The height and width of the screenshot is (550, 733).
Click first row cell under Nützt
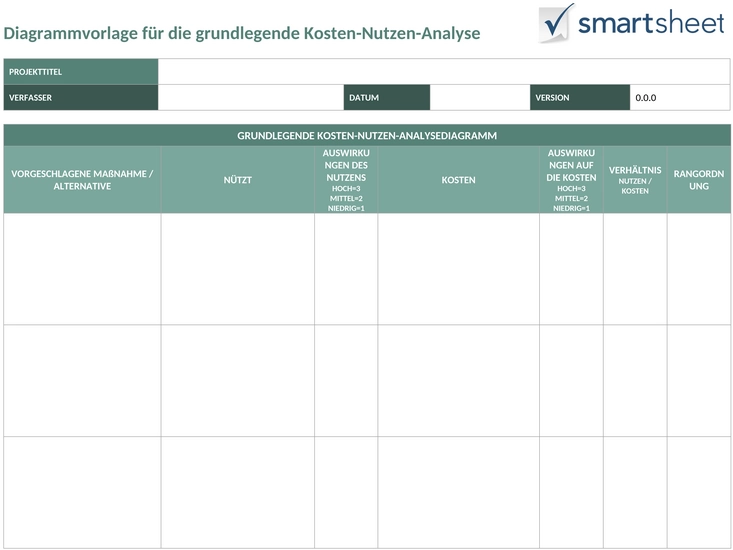pyautogui.click(x=237, y=269)
